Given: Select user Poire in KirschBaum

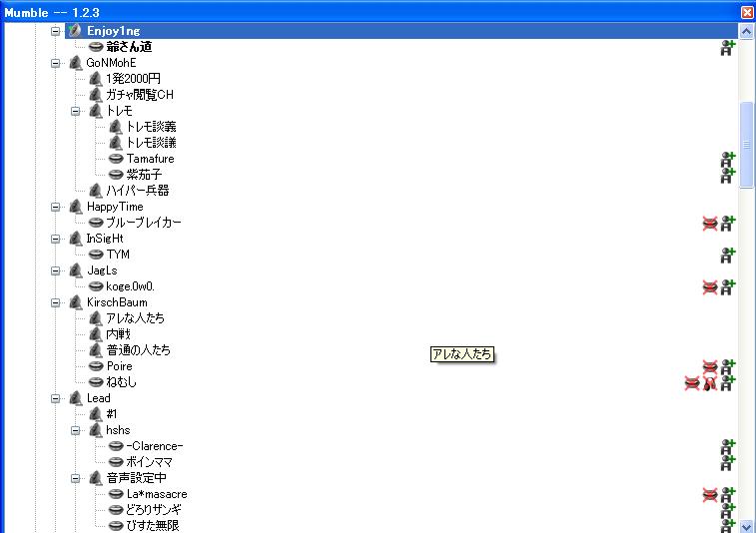Looking at the screenshot, I should tap(119, 366).
